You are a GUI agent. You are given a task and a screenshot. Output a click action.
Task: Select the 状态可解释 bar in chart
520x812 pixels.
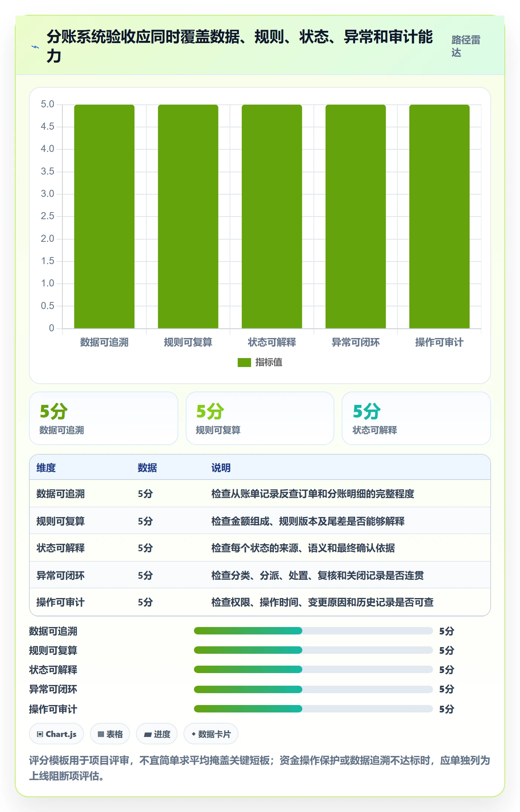(272, 216)
